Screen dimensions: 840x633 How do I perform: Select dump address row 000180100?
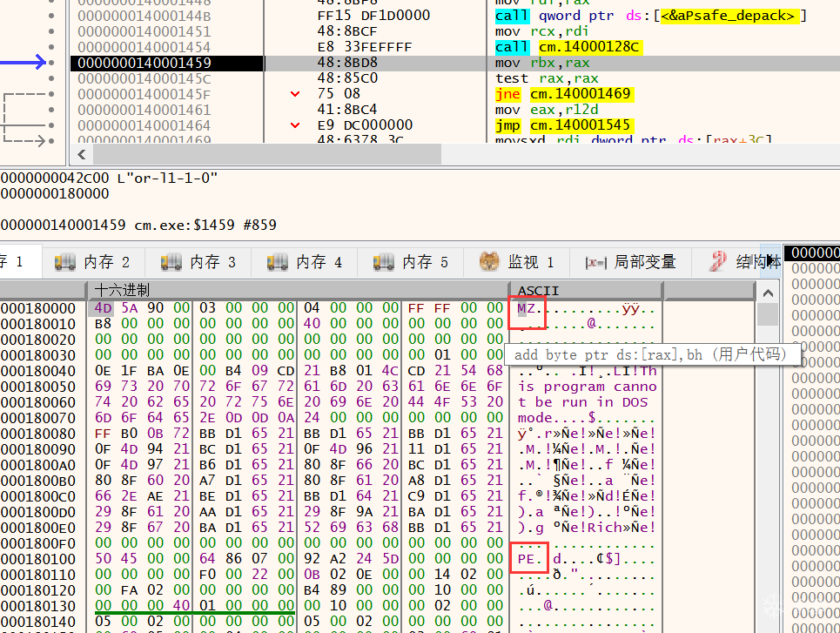38,559
